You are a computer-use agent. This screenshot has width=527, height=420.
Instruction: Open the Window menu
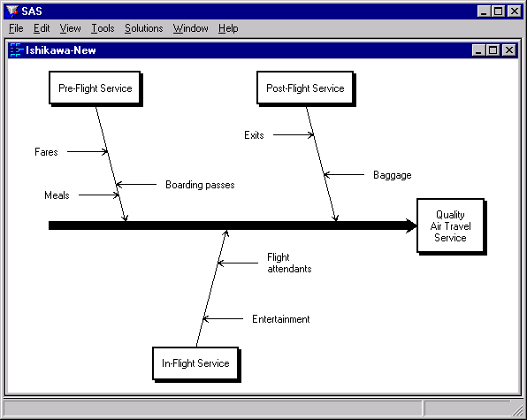(191, 28)
